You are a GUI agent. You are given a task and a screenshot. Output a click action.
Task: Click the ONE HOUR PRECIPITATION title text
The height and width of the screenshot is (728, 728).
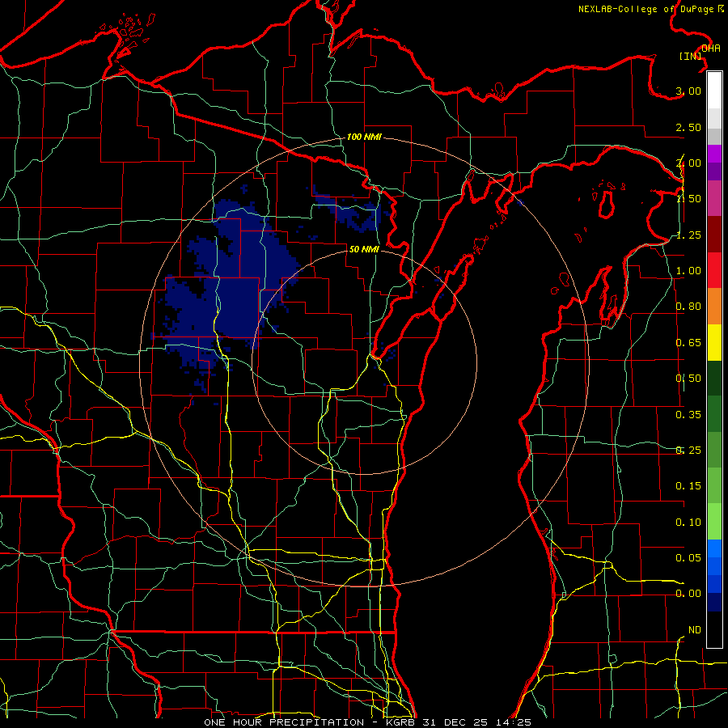[284, 722]
